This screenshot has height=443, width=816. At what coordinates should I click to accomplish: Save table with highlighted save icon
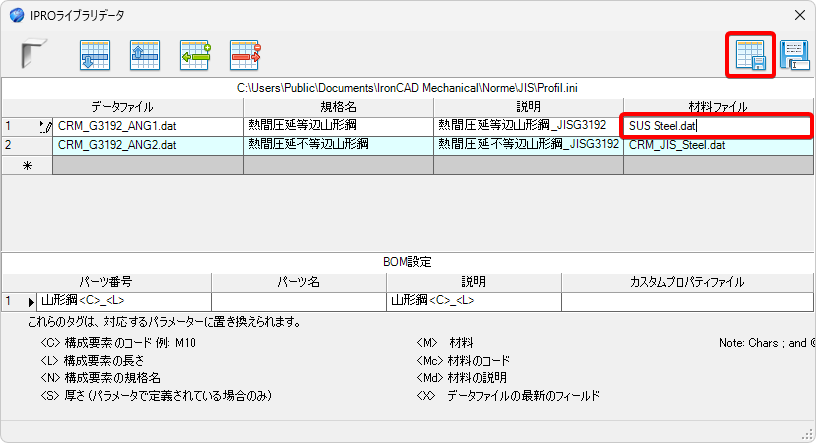point(750,55)
